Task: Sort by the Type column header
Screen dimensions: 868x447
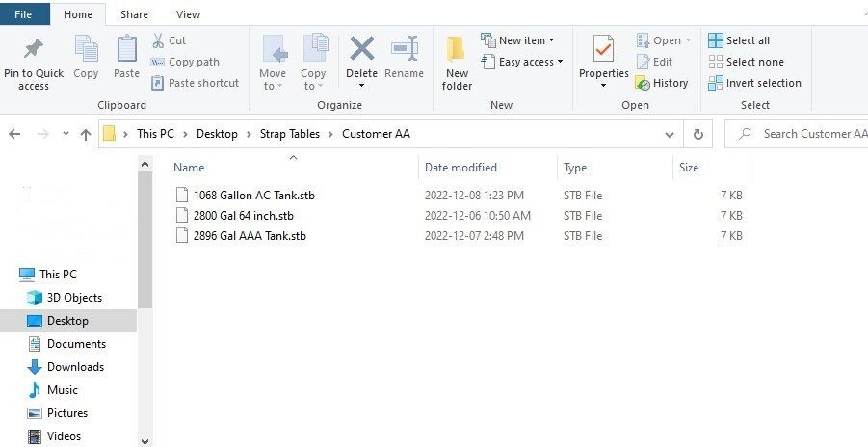Action: (x=575, y=168)
